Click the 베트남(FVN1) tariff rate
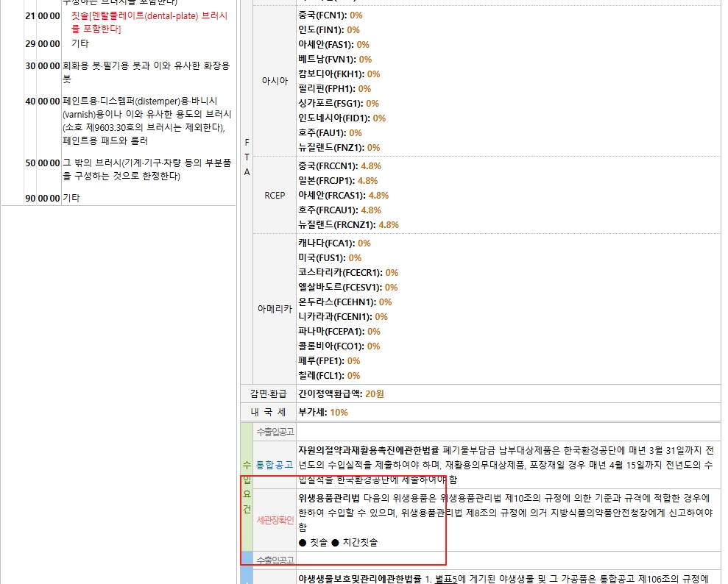 (x=335, y=60)
